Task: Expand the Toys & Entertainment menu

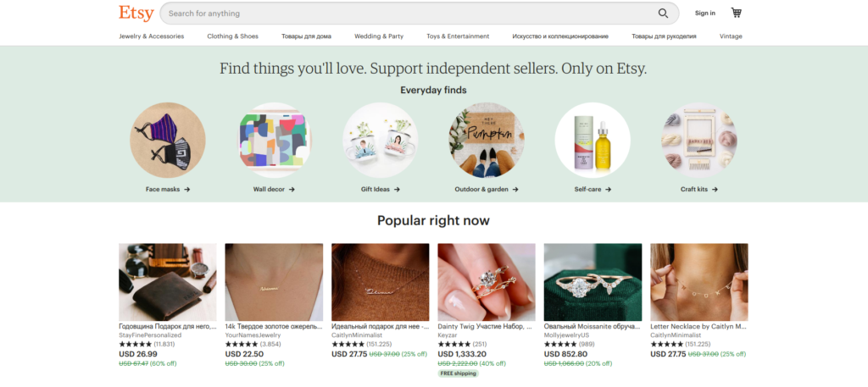Action: click(458, 36)
